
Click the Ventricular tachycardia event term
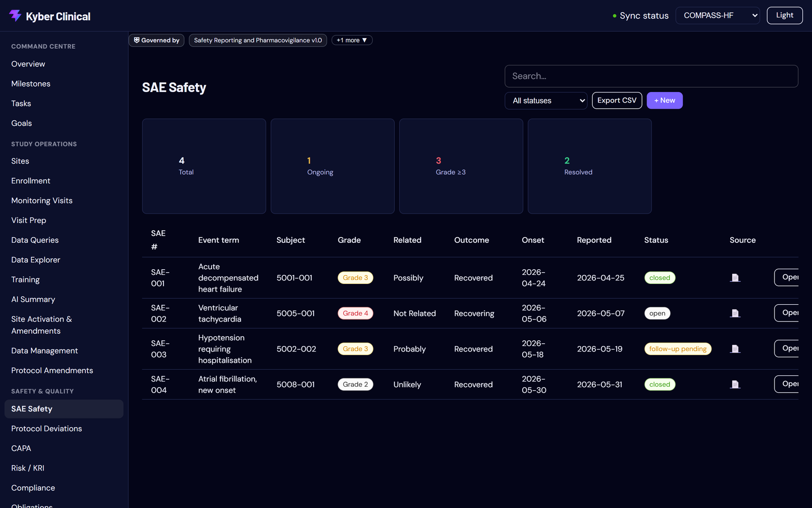220,313
